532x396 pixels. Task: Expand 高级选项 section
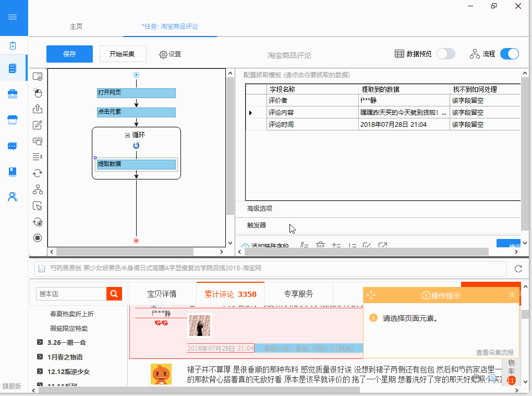coord(260,208)
